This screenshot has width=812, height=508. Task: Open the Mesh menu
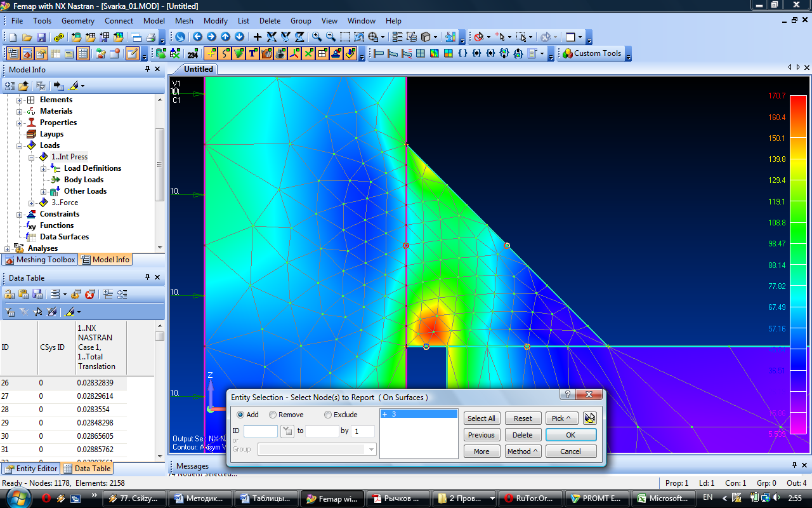184,21
